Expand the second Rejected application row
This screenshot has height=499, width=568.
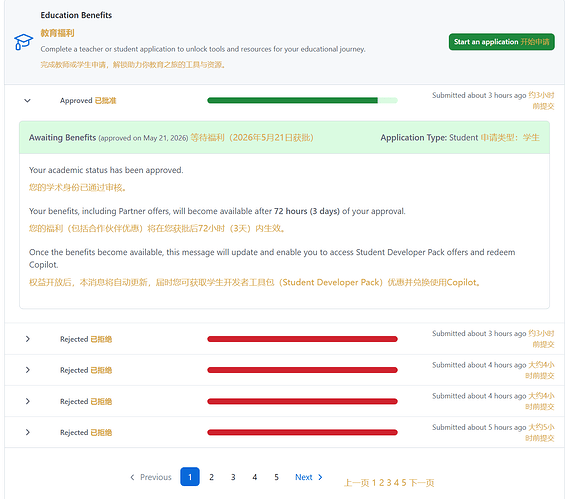28,370
